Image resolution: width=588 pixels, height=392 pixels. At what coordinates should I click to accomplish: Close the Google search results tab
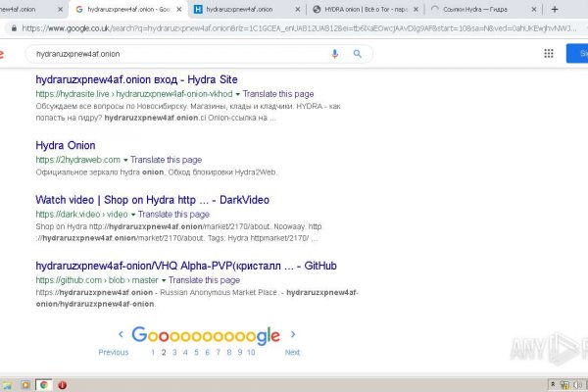[178, 9]
